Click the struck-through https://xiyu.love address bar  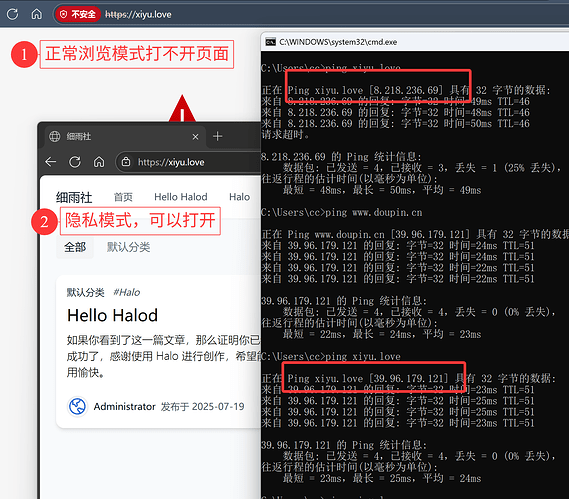point(138,15)
